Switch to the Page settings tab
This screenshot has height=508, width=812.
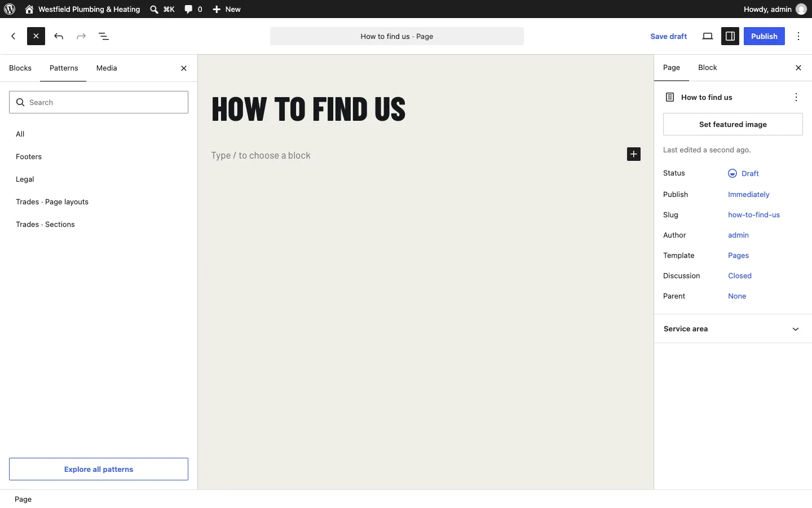point(672,68)
